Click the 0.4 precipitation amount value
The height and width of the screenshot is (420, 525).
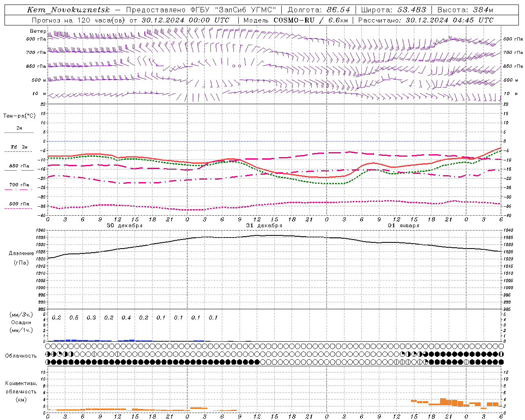(126, 318)
